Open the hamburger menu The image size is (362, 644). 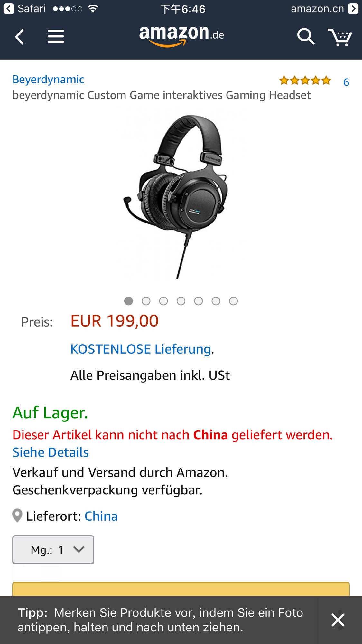pos(56,36)
